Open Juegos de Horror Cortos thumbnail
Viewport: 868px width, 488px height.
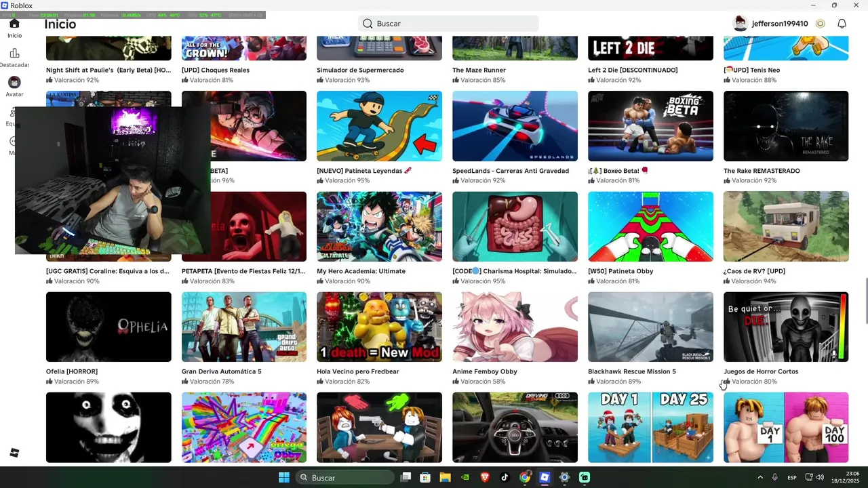tap(786, 327)
